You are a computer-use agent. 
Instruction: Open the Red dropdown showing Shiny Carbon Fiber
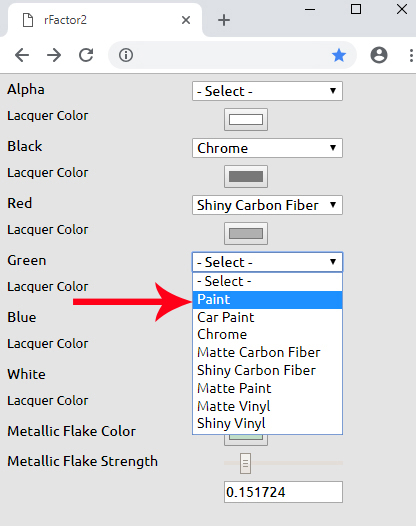click(x=267, y=205)
